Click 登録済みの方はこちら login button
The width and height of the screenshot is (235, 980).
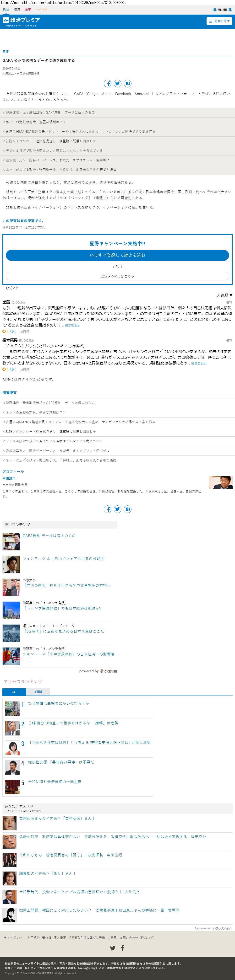[x=117, y=276]
